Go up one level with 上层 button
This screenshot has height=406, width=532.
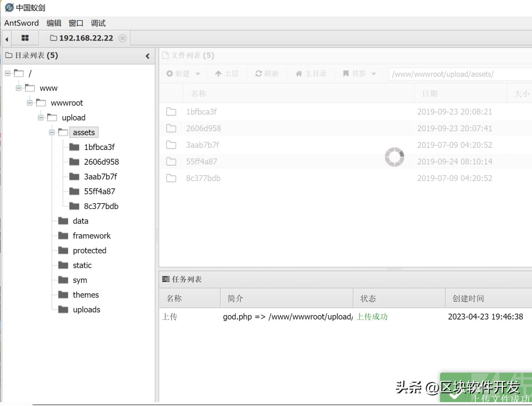point(227,73)
